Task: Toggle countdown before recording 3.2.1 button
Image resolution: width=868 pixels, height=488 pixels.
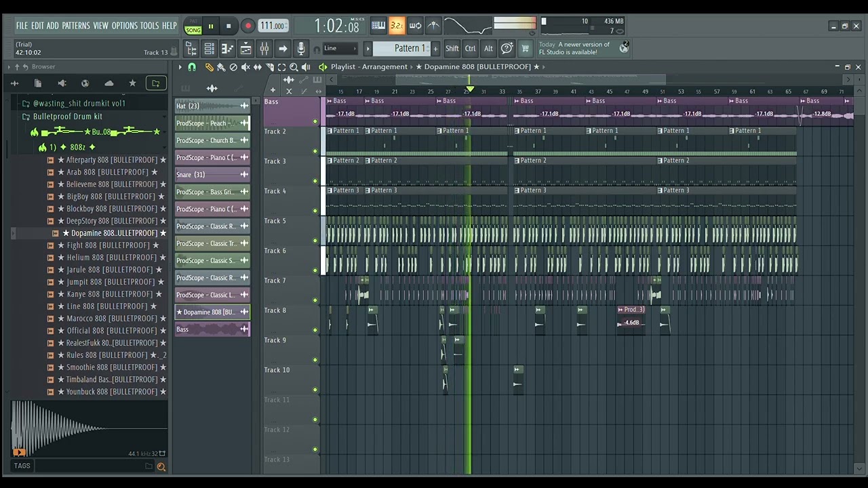Action: click(x=397, y=26)
